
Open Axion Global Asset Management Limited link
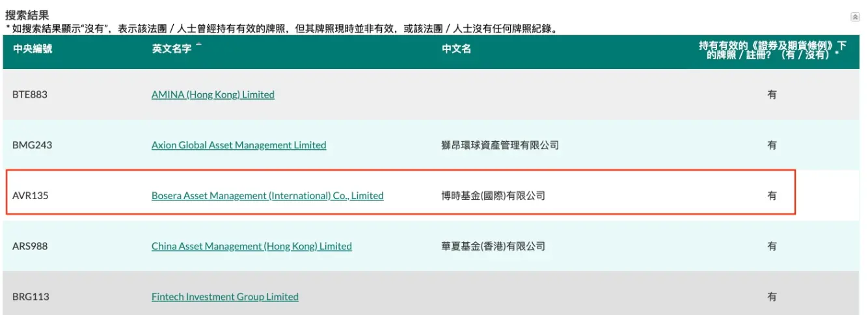pyautogui.click(x=239, y=145)
